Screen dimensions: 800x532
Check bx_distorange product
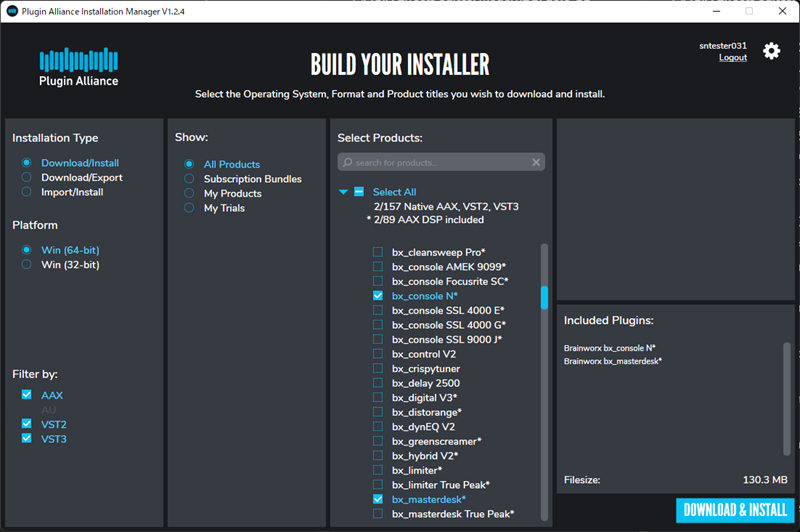(x=378, y=412)
